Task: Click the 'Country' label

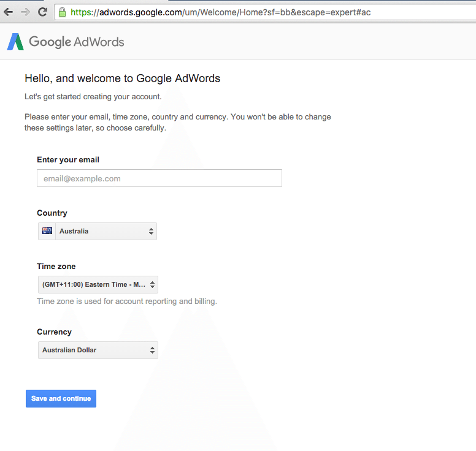Action: 52,213
